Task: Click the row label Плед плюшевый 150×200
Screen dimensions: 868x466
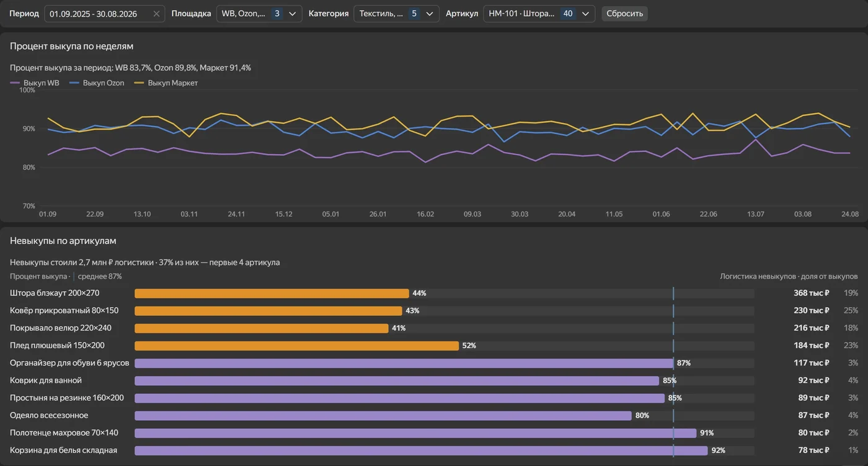Action: pyautogui.click(x=57, y=346)
